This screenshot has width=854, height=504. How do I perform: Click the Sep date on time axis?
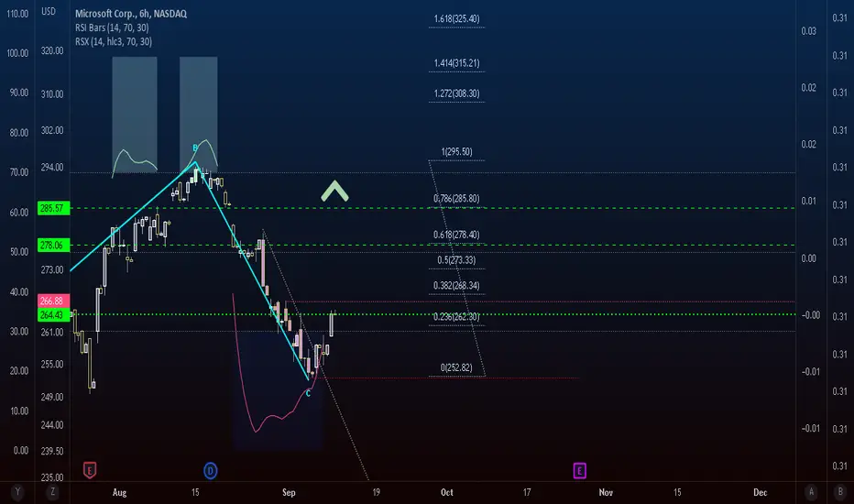pyautogui.click(x=289, y=493)
